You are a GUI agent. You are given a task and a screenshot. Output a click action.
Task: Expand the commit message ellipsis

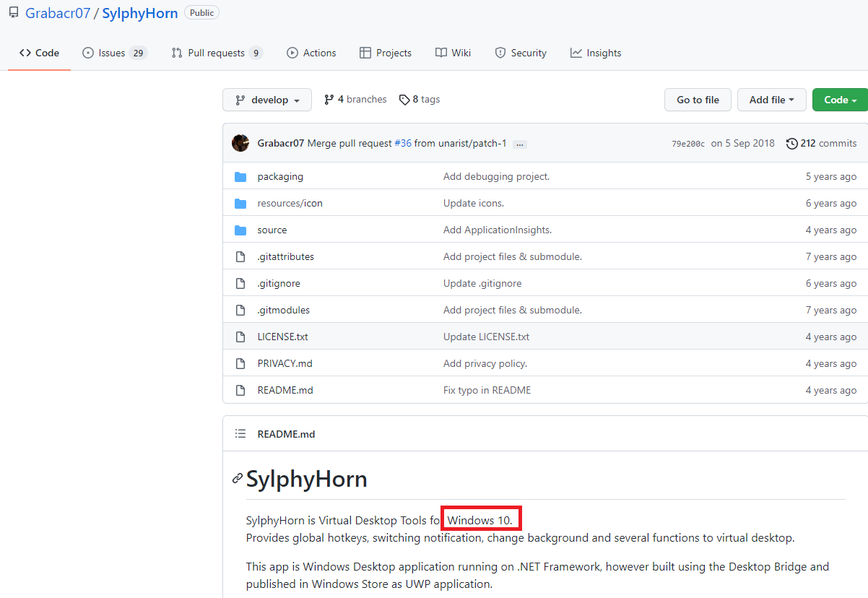click(520, 144)
